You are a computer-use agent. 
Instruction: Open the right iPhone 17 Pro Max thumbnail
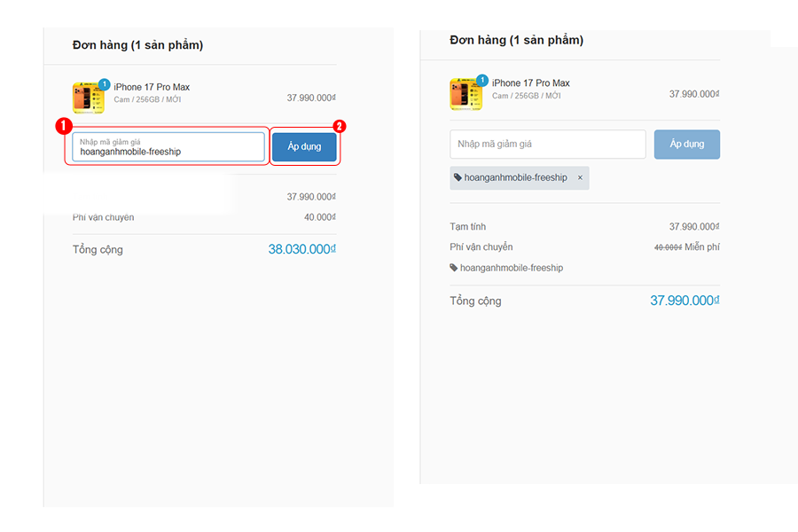465,94
